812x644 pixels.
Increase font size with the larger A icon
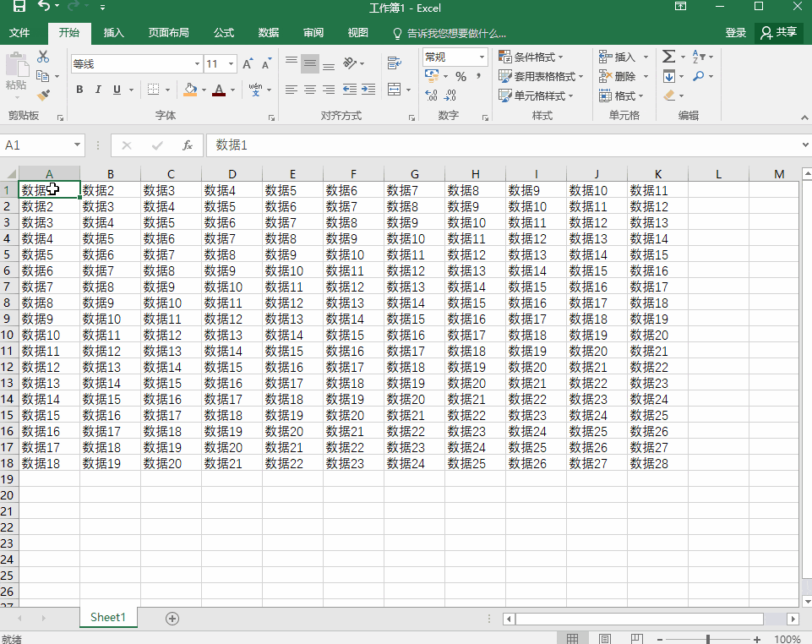pyautogui.click(x=248, y=63)
